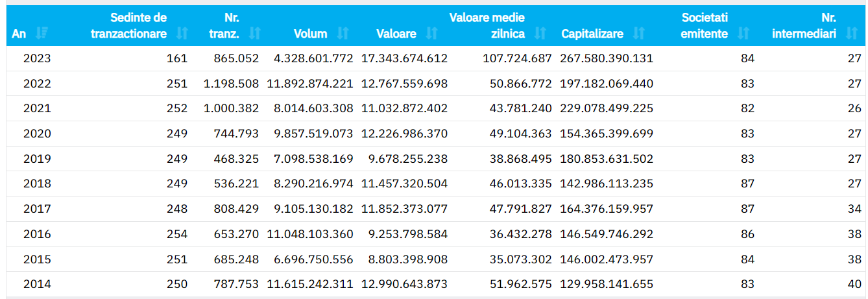The width and height of the screenshot is (868, 299).
Task: Select year cell 2016
Action: point(37,234)
